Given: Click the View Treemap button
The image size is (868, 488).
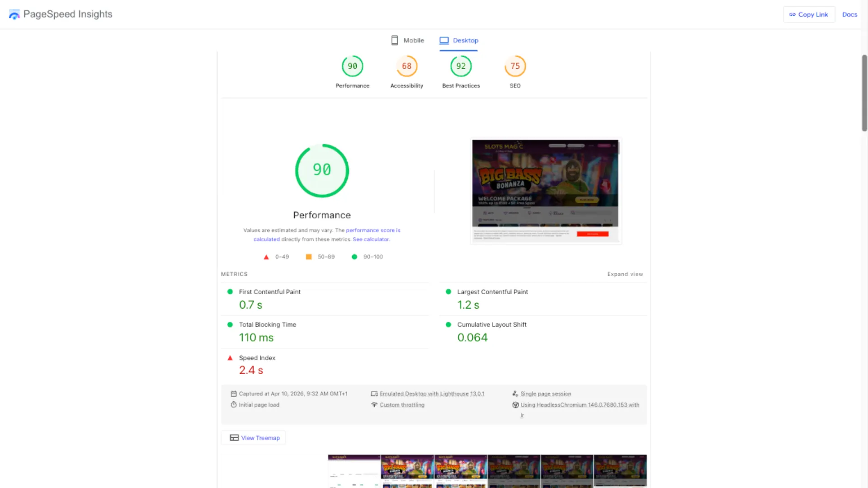Looking at the screenshot, I should click(254, 438).
